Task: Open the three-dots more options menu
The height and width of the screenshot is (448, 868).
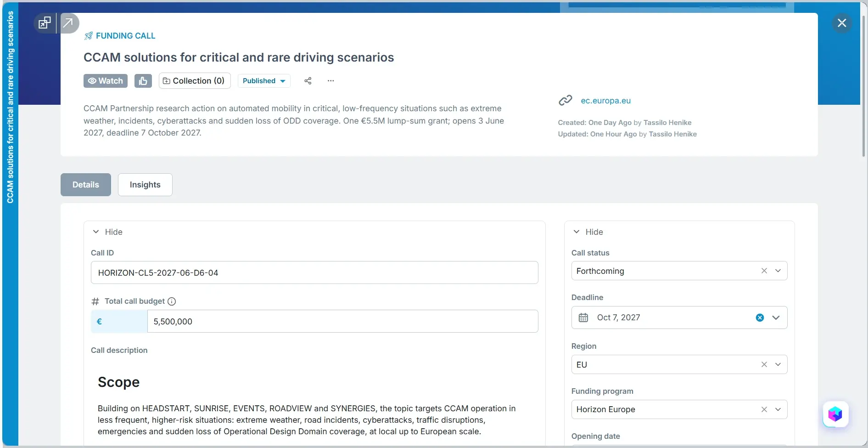Action: point(331,81)
